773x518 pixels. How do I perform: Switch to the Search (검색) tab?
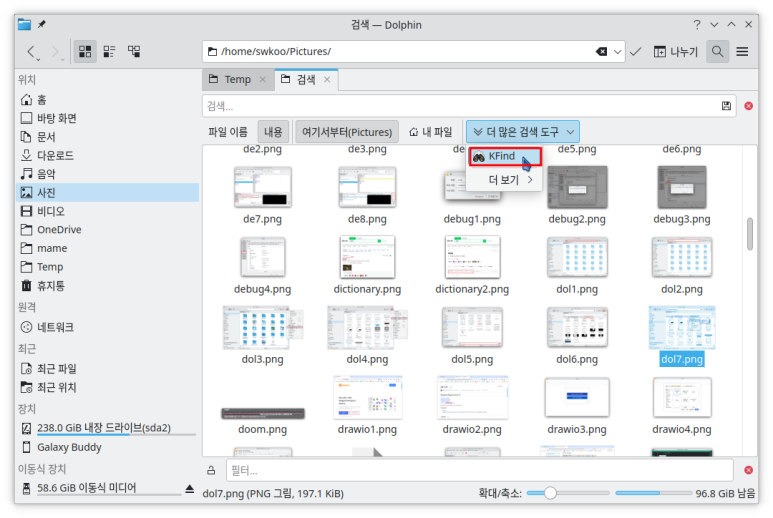pyautogui.click(x=306, y=79)
